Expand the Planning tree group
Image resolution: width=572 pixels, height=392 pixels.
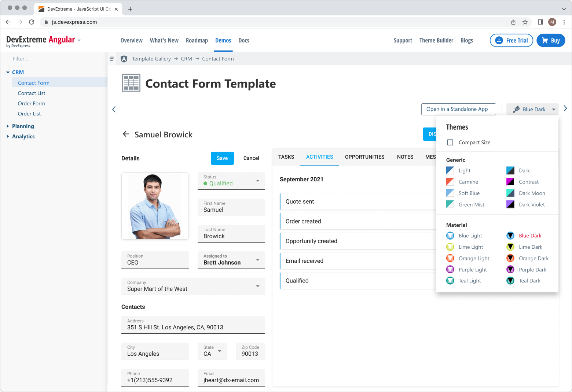[x=8, y=126]
